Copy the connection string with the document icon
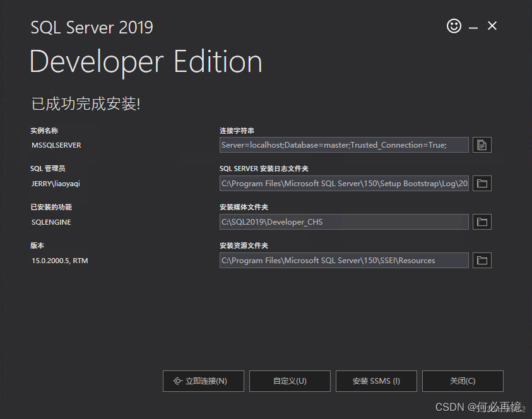The image size is (532, 419). [482, 145]
